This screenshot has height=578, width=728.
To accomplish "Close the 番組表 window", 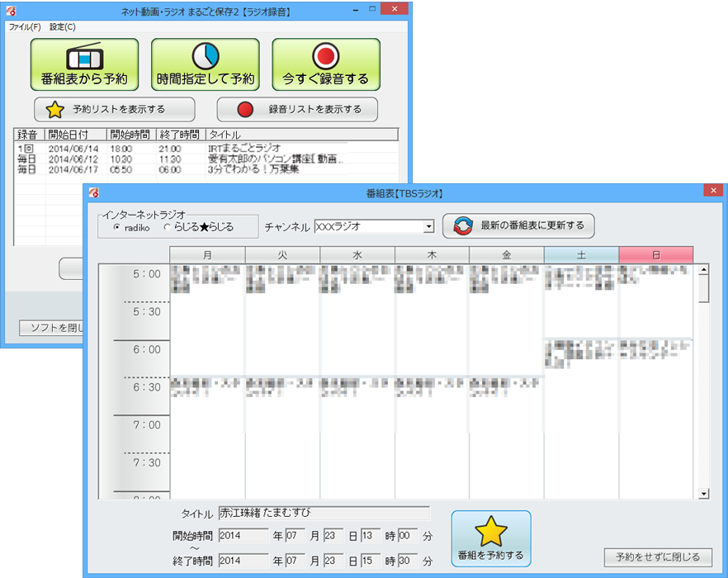I will point(712,192).
